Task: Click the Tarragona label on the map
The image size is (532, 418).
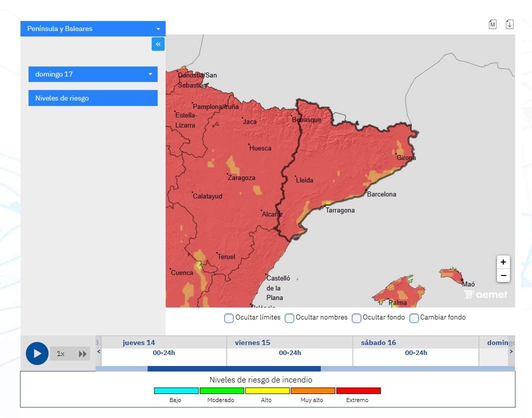Action: pyautogui.click(x=340, y=210)
